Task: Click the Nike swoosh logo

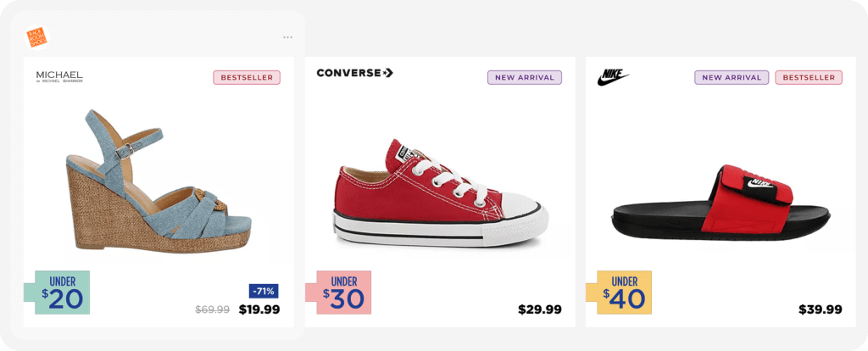Action: click(x=612, y=78)
